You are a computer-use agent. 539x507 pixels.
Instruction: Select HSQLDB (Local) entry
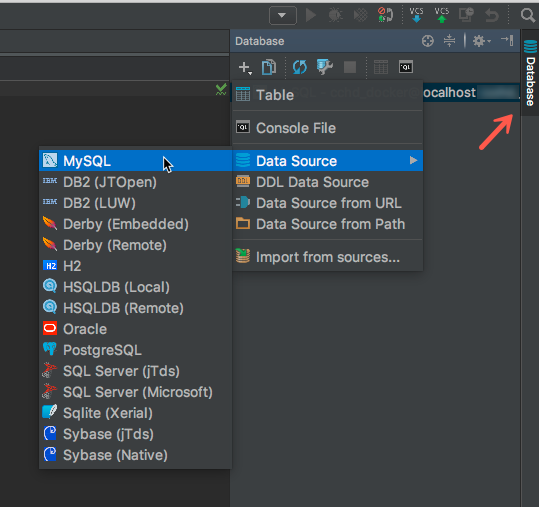pos(135,287)
